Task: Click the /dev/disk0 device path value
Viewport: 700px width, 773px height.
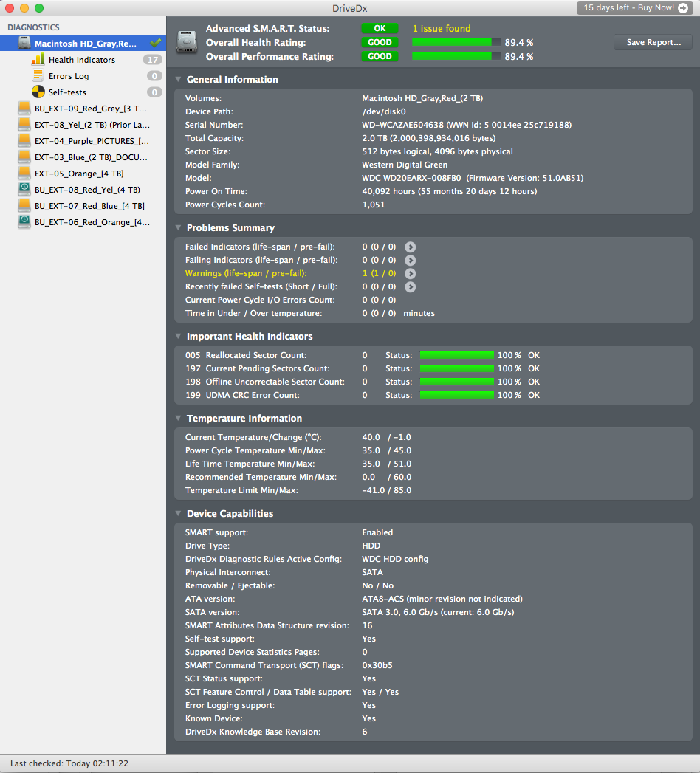Action: [384, 112]
